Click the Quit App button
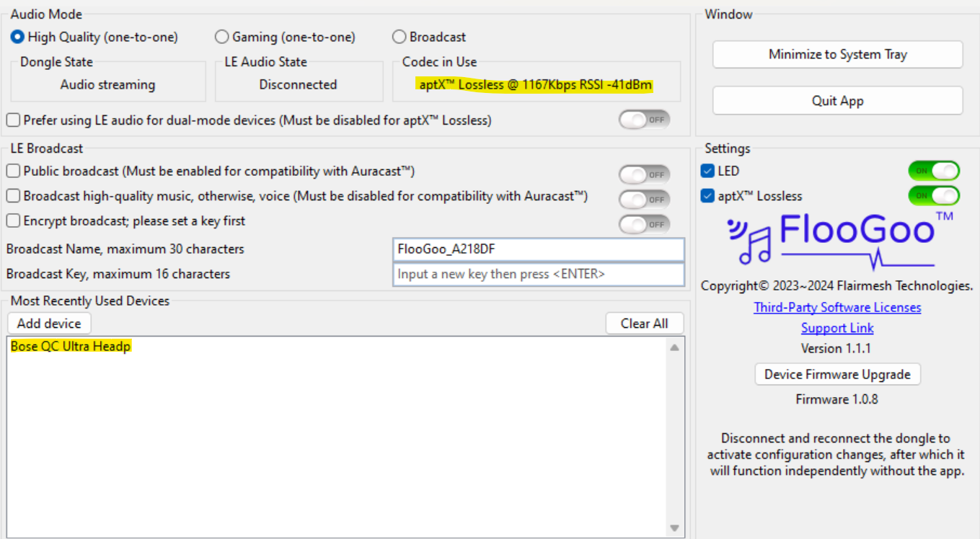Image resolution: width=980 pixels, height=539 pixels. pyautogui.click(x=836, y=100)
